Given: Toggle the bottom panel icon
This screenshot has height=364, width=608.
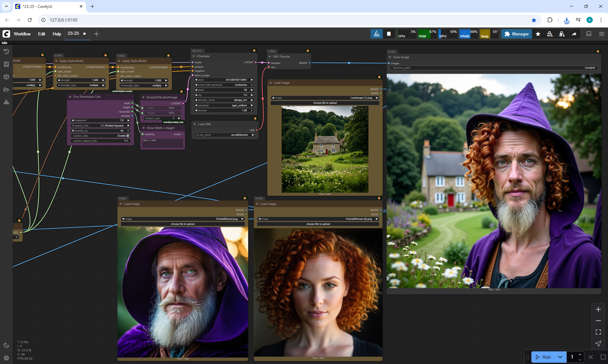Looking at the screenshot, I should coord(589,34).
